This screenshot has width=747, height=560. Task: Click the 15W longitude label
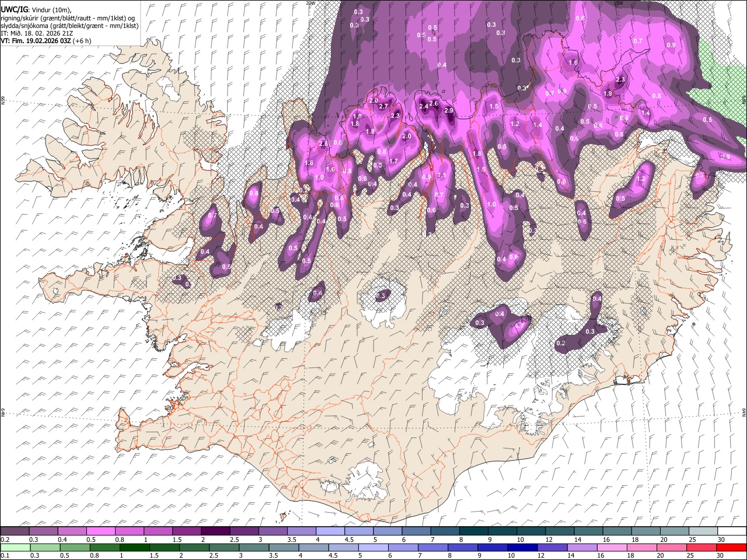(619, 3)
